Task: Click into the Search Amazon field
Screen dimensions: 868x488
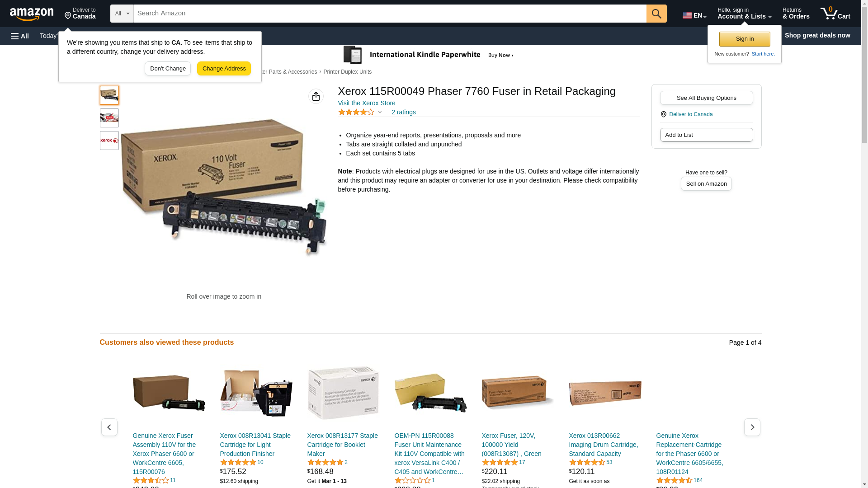Action: coord(390,14)
